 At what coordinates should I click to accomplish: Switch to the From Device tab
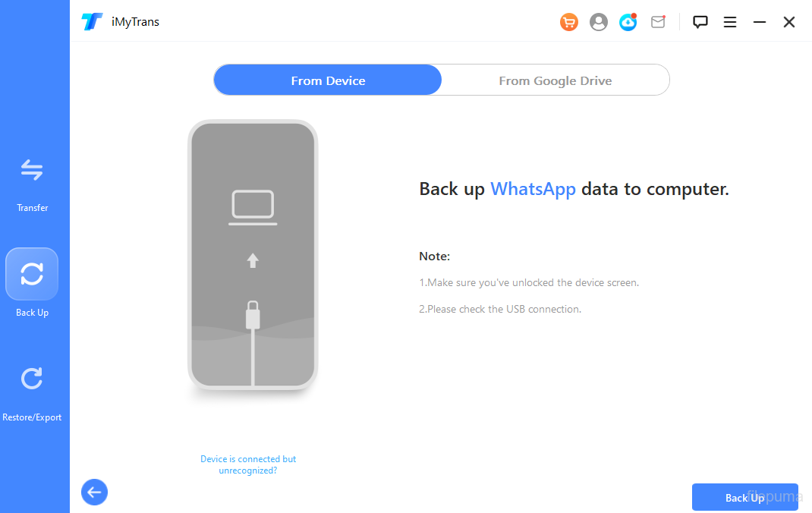coord(328,80)
